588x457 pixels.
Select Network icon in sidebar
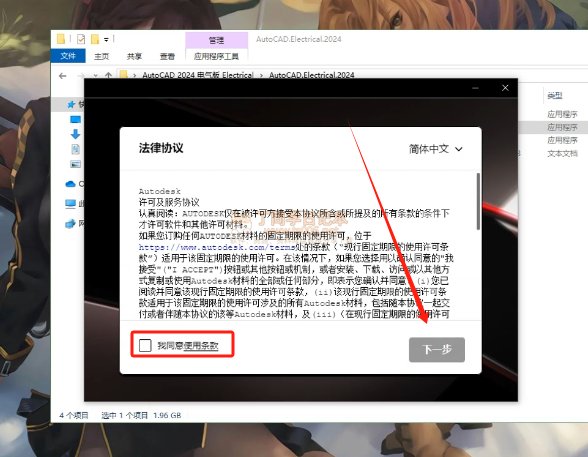70,224
